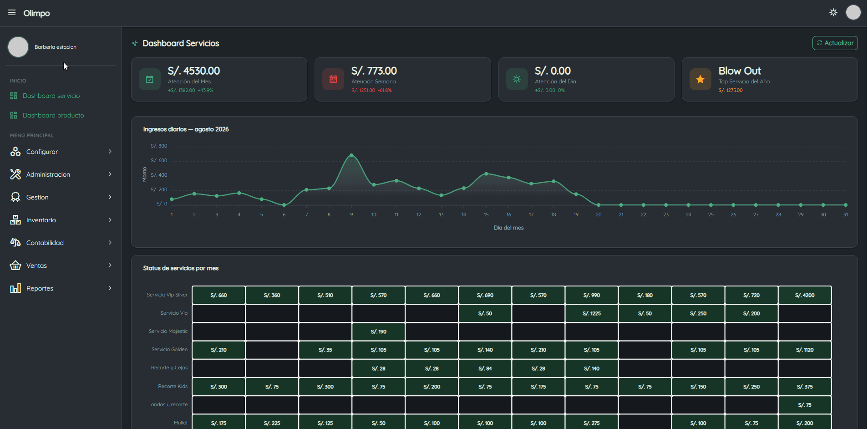The width and height of the screenshot is (868, 429).
Task: Click Servicio Vip Silver S/. 990 cell
Action: [592, 295]
